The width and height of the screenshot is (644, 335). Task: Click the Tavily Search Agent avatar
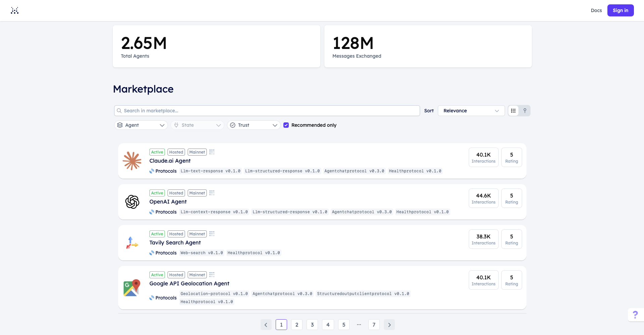pos(132,243)
